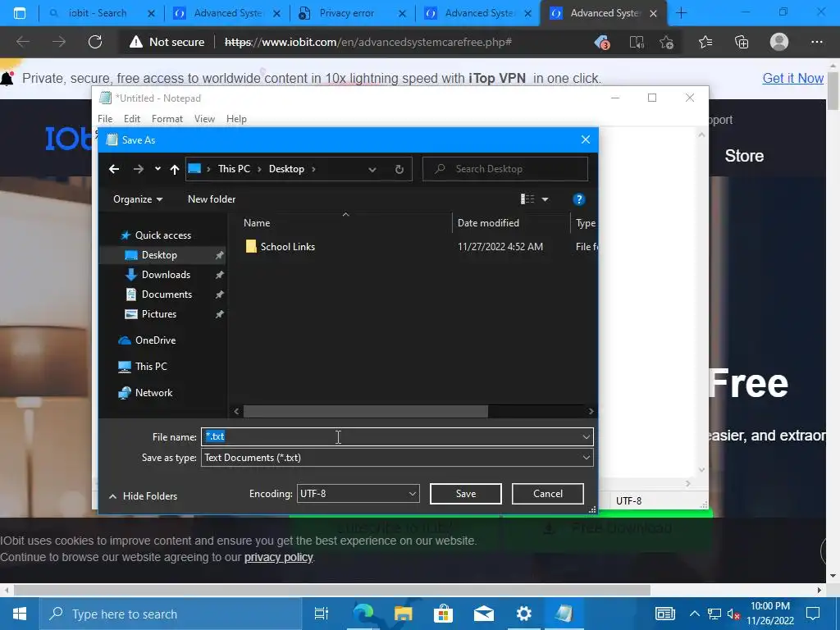Open the Save As help icon

(578, 199)
